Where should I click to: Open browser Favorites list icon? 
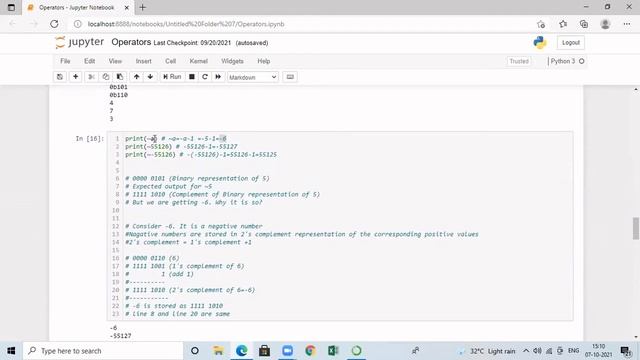click(563, 24)
